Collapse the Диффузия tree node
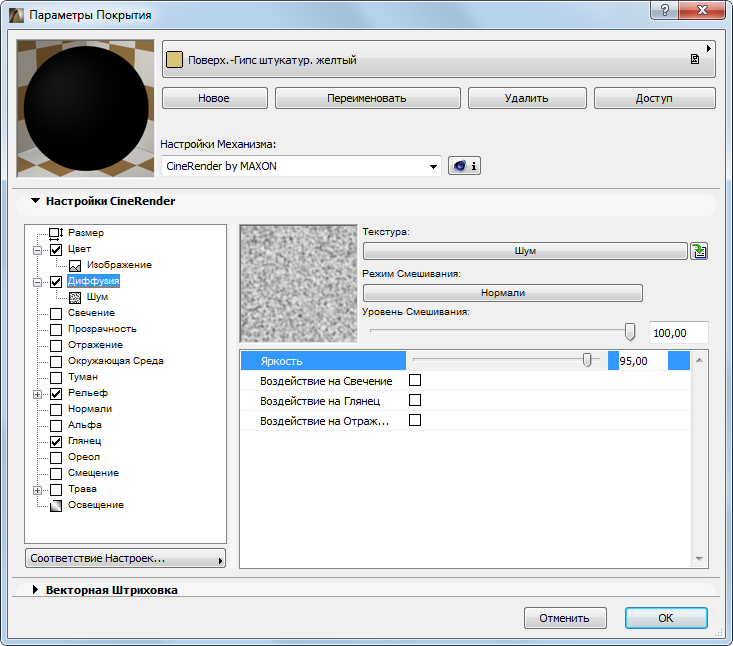The width and height of the screenshot is (733, 646). (x=37, y=282)
